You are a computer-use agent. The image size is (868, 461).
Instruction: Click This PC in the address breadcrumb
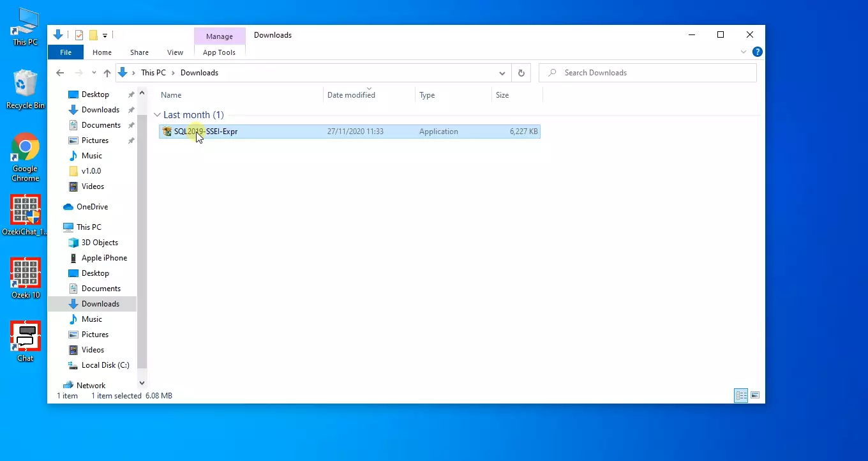153,73
